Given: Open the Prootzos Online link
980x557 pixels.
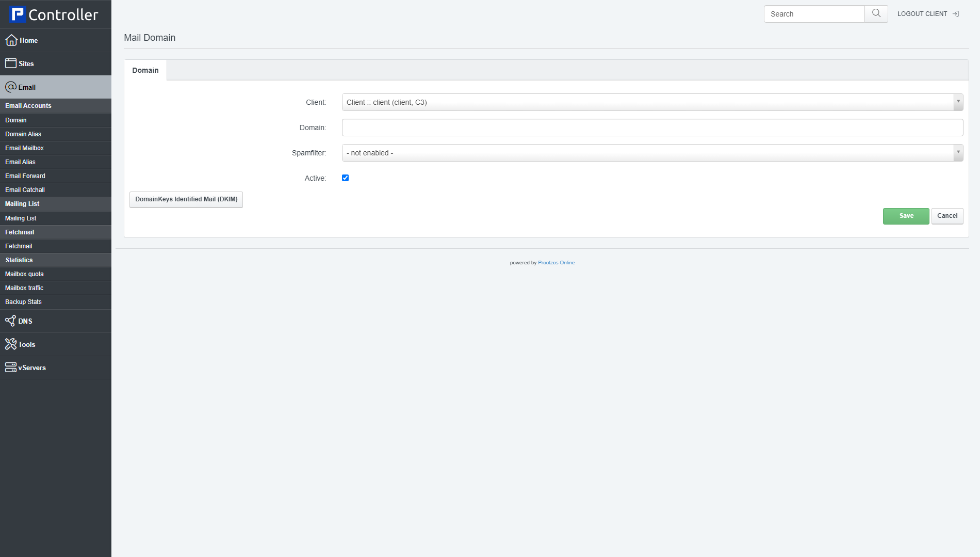Looking at the screenshot, I should (x=556, y=262).
